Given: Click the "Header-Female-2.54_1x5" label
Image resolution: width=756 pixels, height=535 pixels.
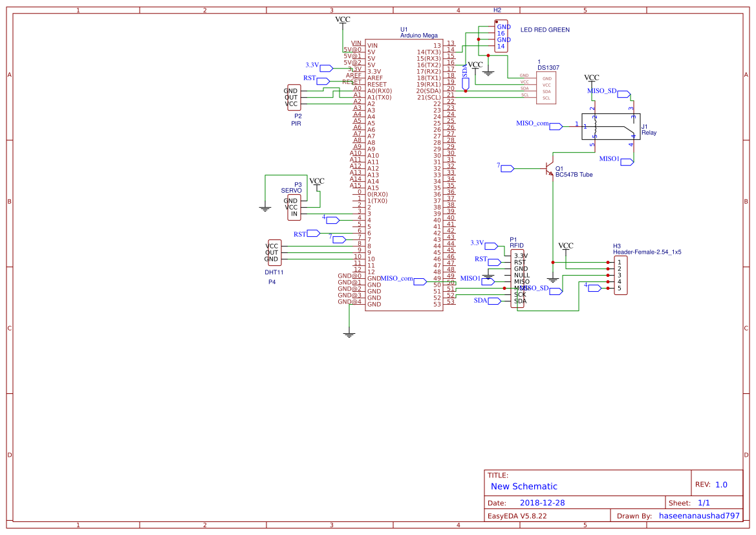Looking at the screenshot, I should coord(647,252).
